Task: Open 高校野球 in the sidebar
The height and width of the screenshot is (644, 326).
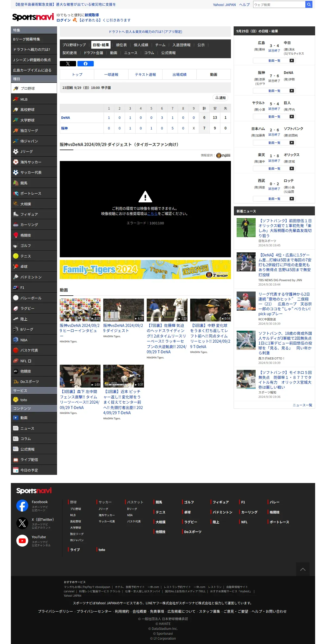Action: click(x=34, y=110)
